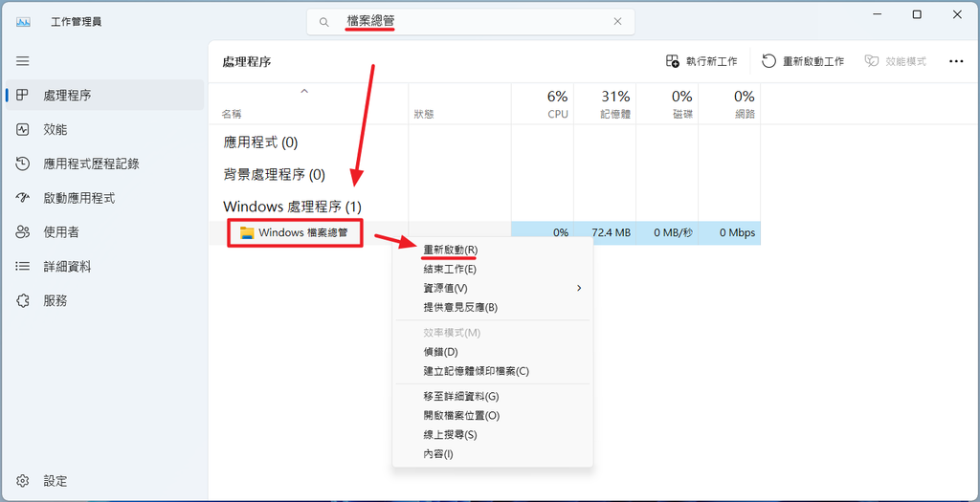Clear the search box with X
The image size is (980, 502).
pos(617,22)
